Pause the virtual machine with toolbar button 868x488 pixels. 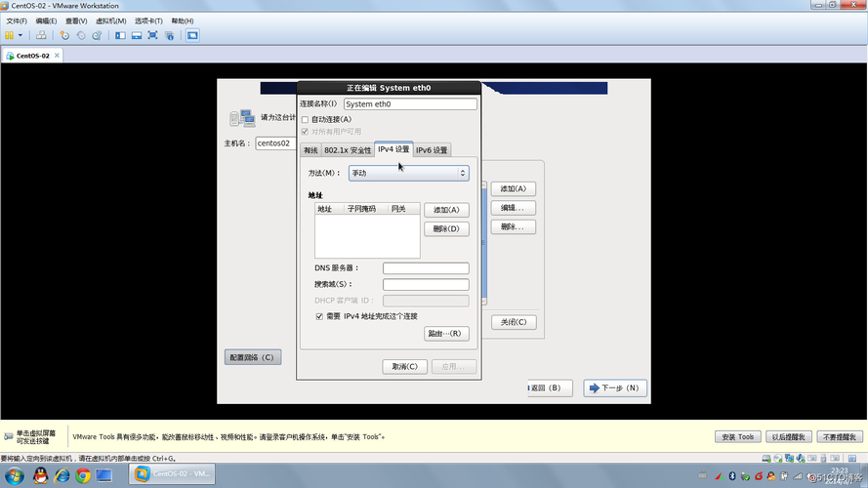tap(9, 35)
